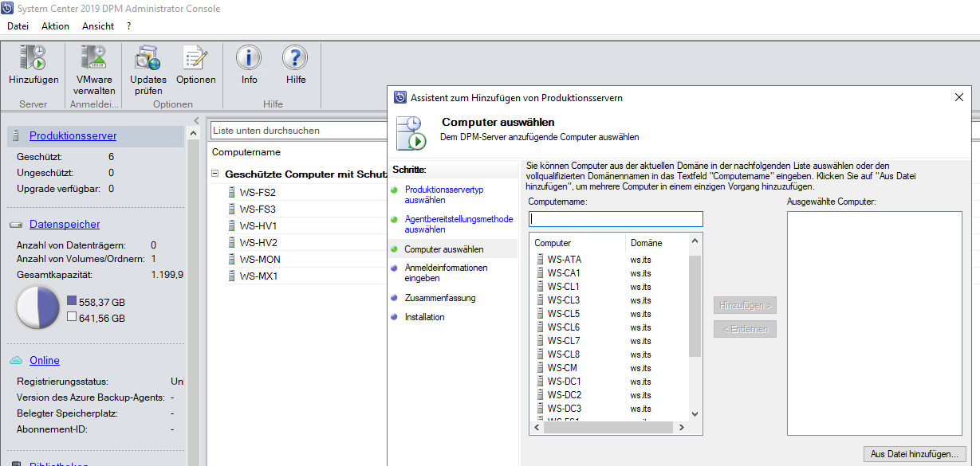The width and height of the screenshot is (980, 466).
Task: Select WS-CL6 in the computer list
Action: 564,327
